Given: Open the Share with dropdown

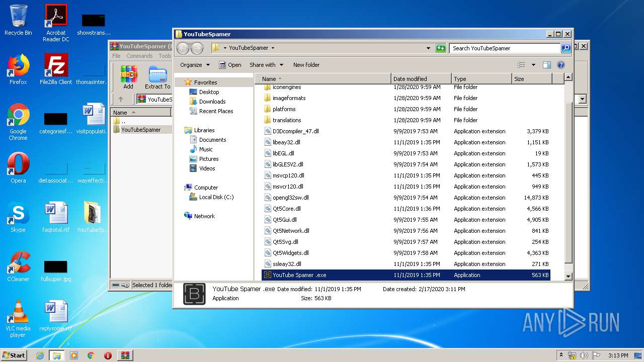Looking at the screenshot, I should (267, 65).
